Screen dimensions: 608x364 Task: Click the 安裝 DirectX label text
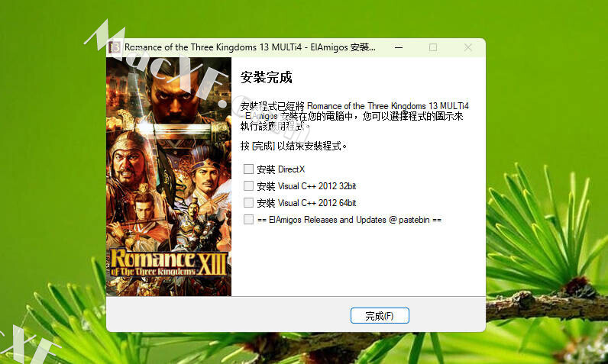coord(281,169)
